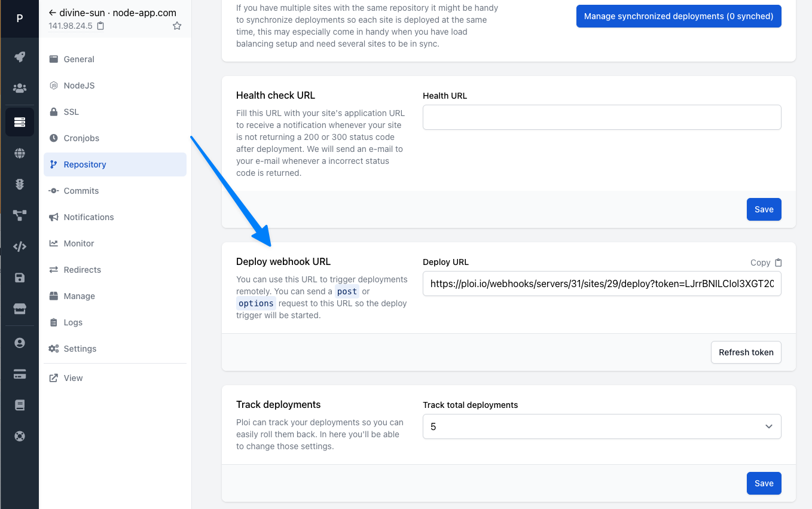This screenshot has height=509, width=812.
Task: Star the divine-sun site as favorite
Action: (177, 26)
